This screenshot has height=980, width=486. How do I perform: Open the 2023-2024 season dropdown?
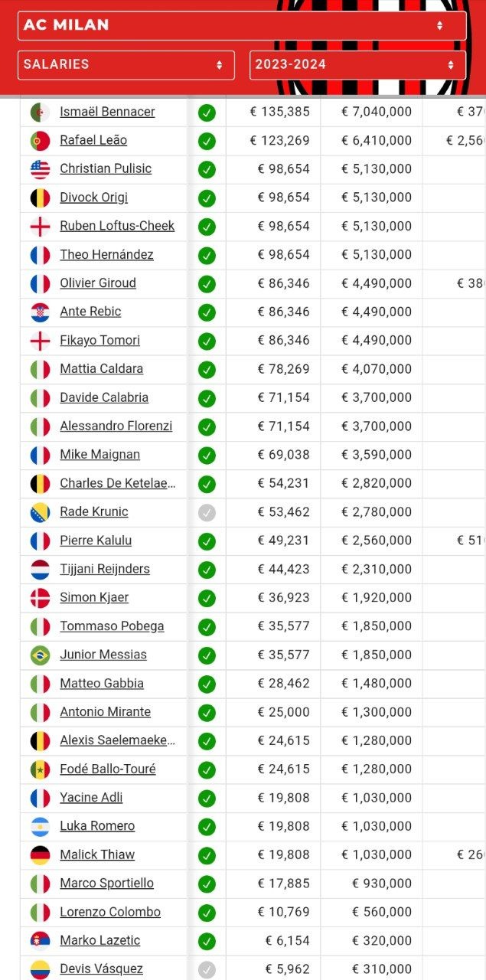tap(357, 65)
